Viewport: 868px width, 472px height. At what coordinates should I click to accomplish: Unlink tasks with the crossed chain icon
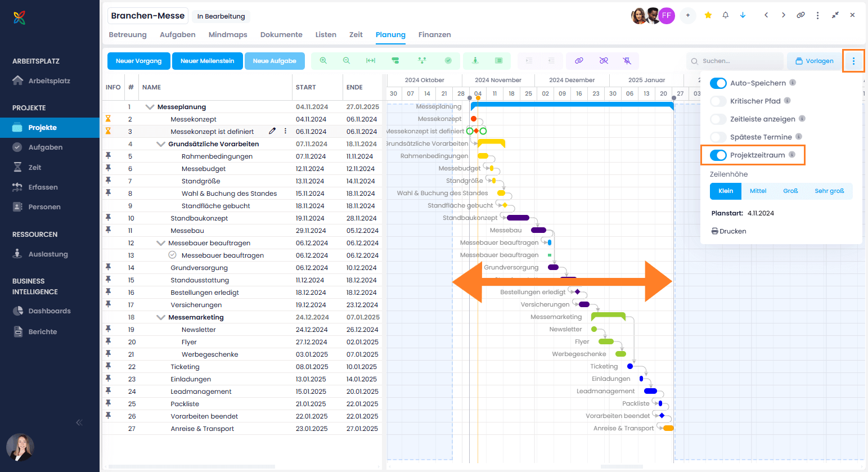coord(604,61)
